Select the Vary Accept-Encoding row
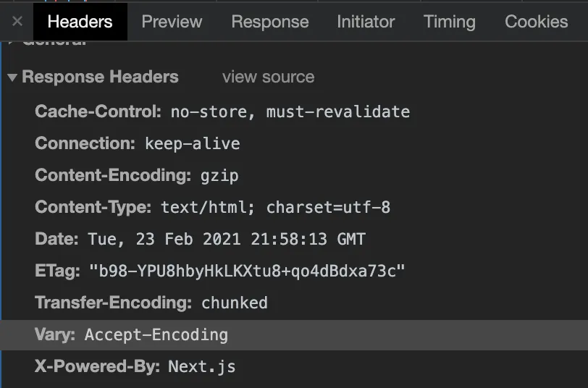 coord(132,334)
